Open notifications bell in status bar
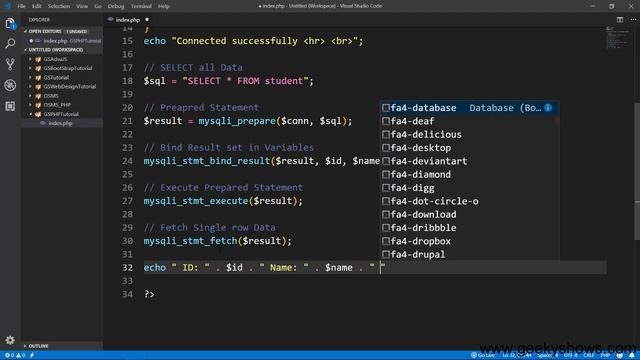 631,355
